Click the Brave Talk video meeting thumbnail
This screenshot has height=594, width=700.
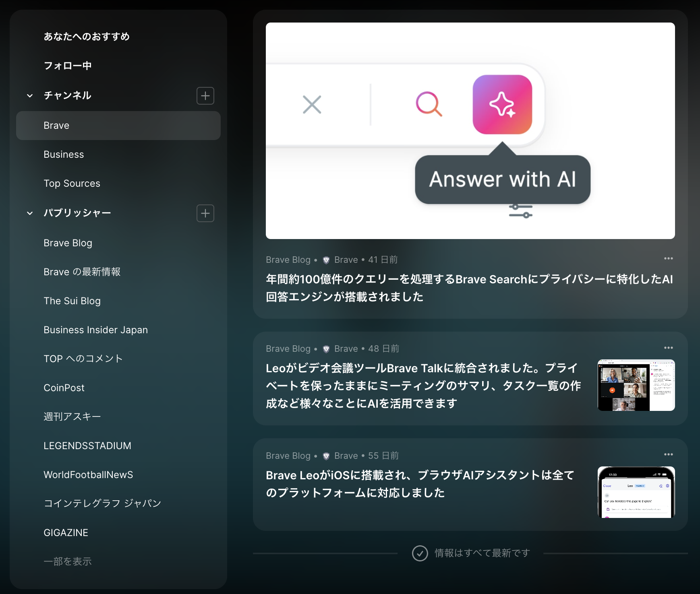click(636, 385)
